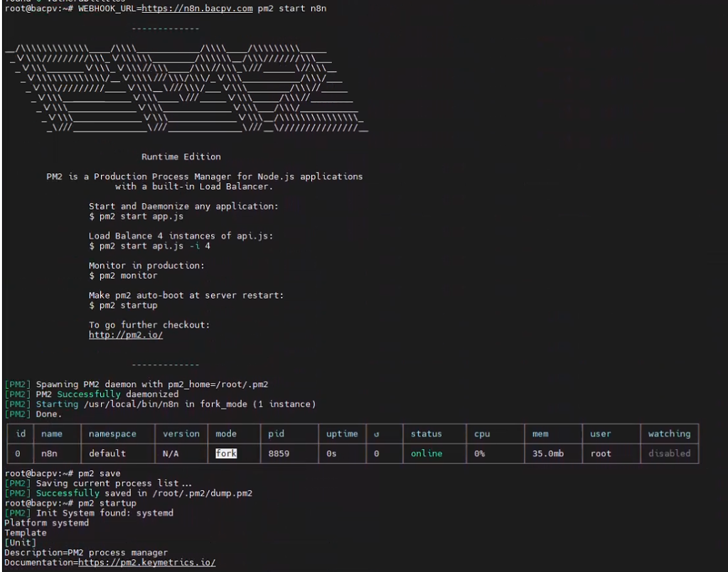Click the 'Runtime Edition' text

pos(181,157)
